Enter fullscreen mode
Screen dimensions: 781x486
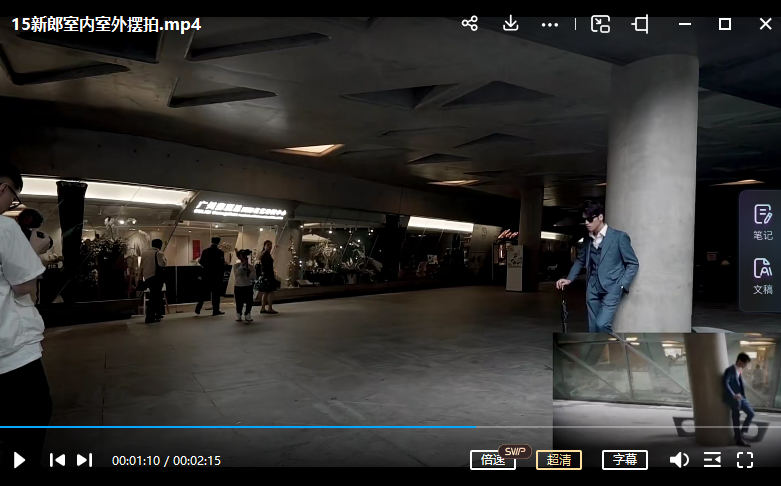(745, 460)
